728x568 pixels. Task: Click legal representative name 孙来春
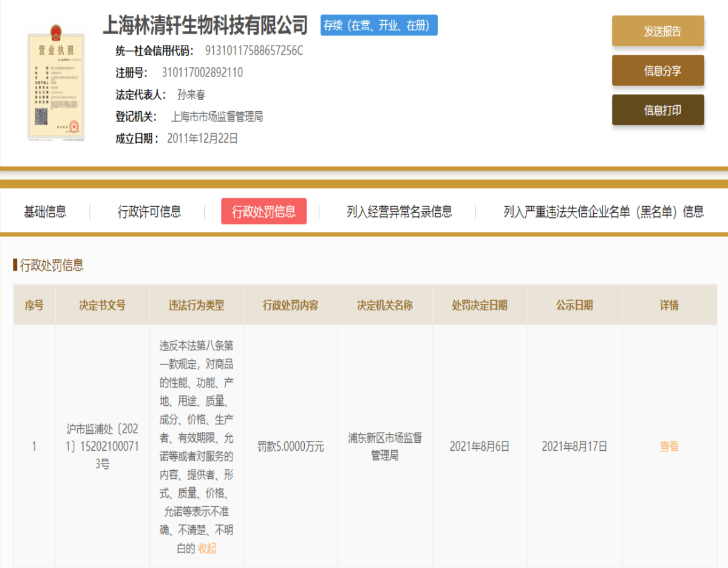click(x=191, y=95)
